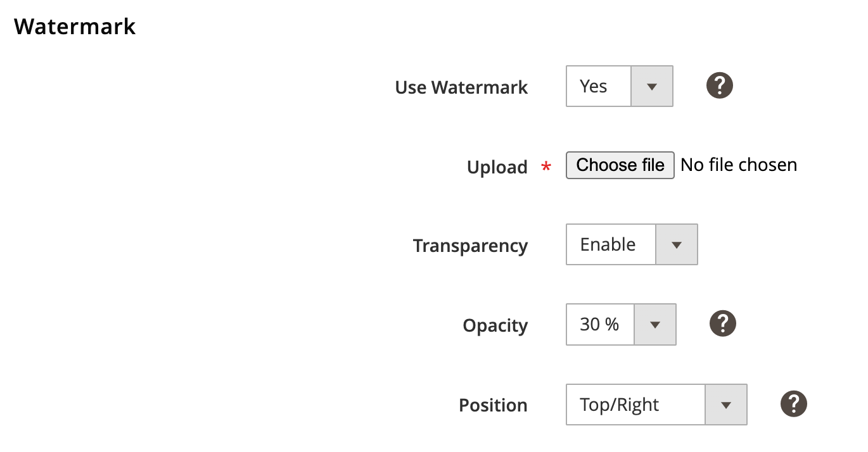This screenshot has height=452, width=868.
Task: Click the red required asterisk by Upload
Action: pos(546,167)
